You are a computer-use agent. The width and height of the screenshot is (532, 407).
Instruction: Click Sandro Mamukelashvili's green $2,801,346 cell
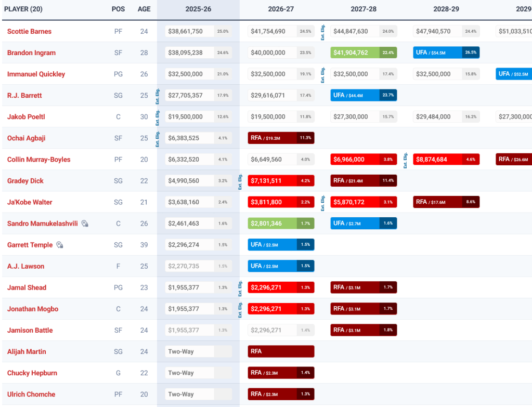pyautogui.click(x=281, y=223)
